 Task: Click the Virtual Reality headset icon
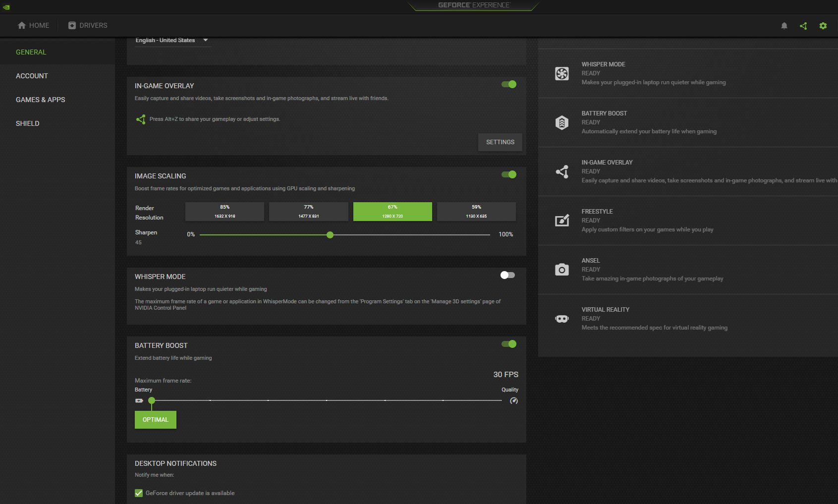561,319
